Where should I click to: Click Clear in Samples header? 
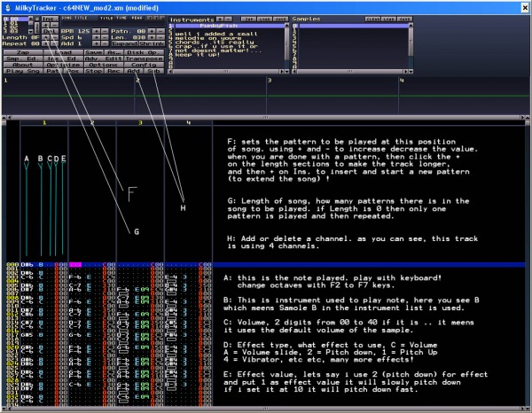[373, 19]
